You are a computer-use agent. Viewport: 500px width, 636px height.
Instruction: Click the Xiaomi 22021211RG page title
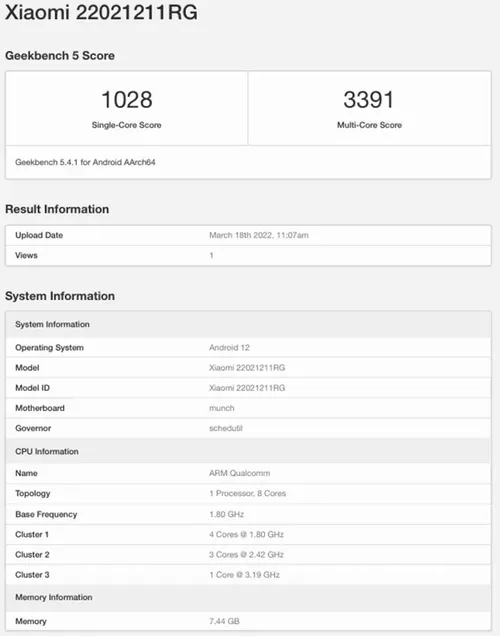click(101, 12)
